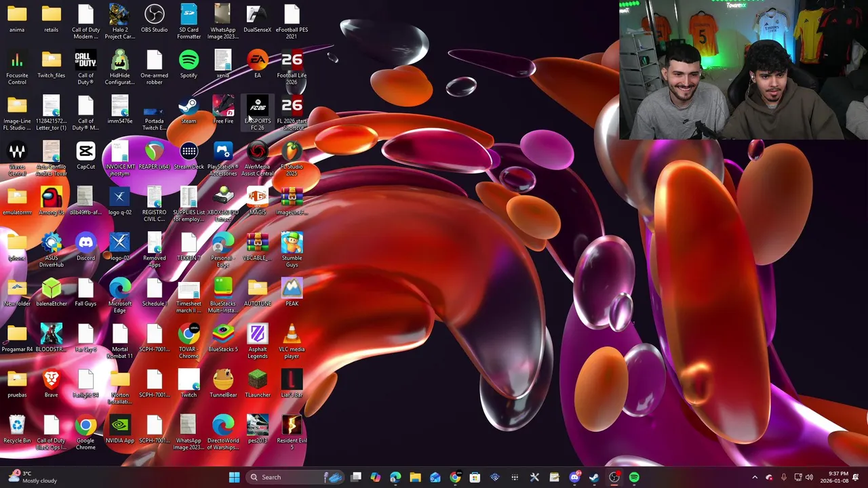Select the Stumble Guys icon
Viewport: 868px width, 488px height.
tap(292, 250)
